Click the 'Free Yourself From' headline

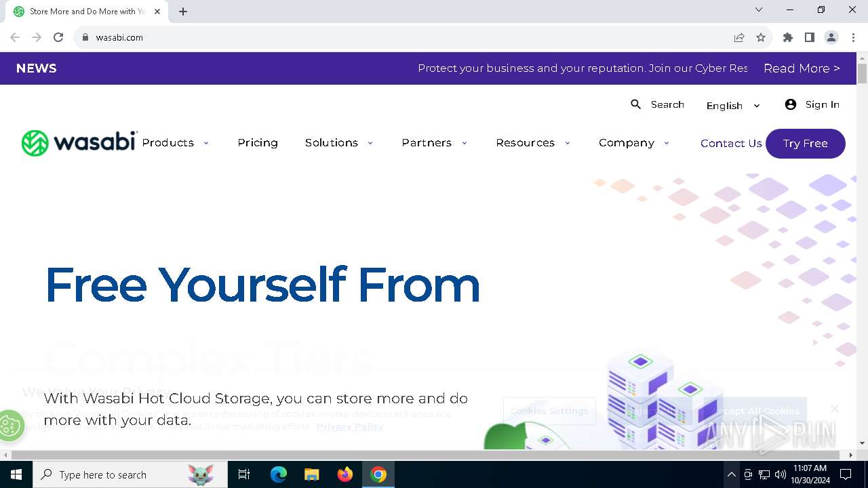[262, 285]
